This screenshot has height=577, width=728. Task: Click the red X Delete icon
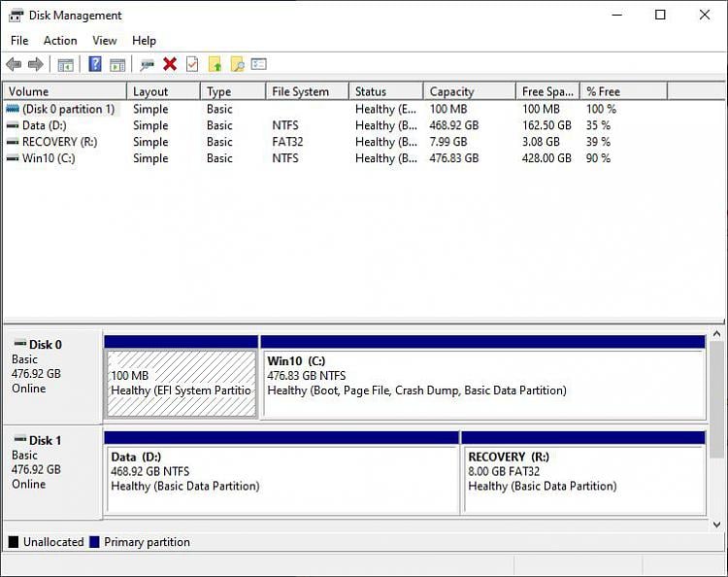(170, 64)
